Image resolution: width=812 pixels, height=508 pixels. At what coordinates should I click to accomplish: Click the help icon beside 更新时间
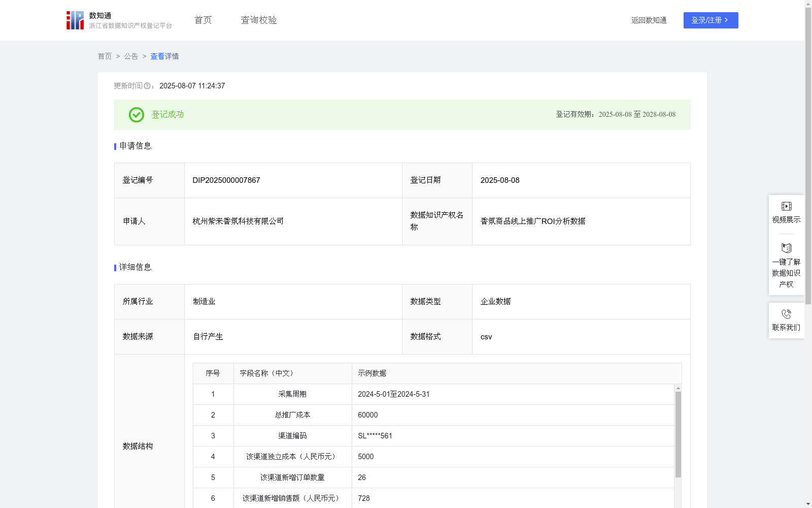147,86
